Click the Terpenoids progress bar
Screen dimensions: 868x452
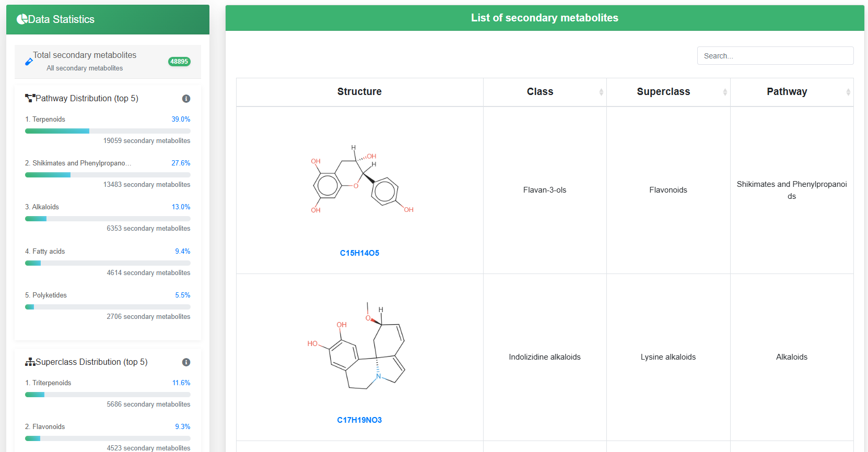(108, 131)
